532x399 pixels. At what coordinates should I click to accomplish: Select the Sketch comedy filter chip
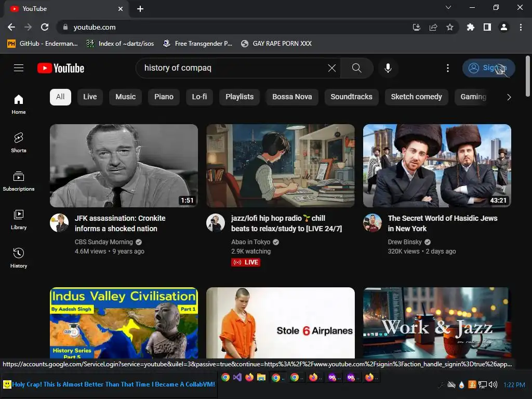click(x=416, y=97)
